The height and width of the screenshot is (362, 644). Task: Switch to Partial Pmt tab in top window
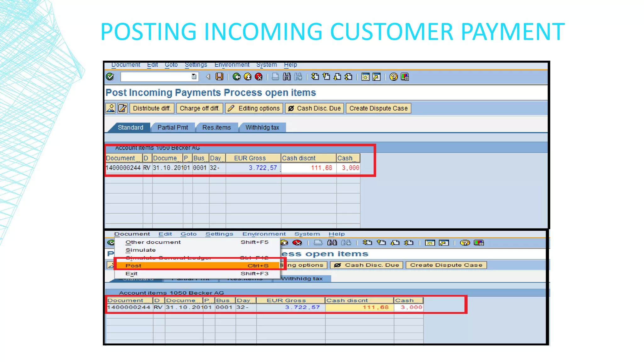(173, 127)
